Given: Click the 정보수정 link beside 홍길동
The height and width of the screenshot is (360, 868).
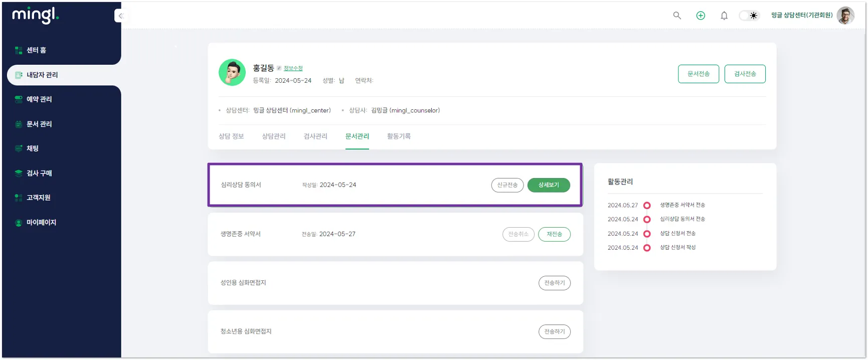Looking at the screenshot, I should pos(293,68).
